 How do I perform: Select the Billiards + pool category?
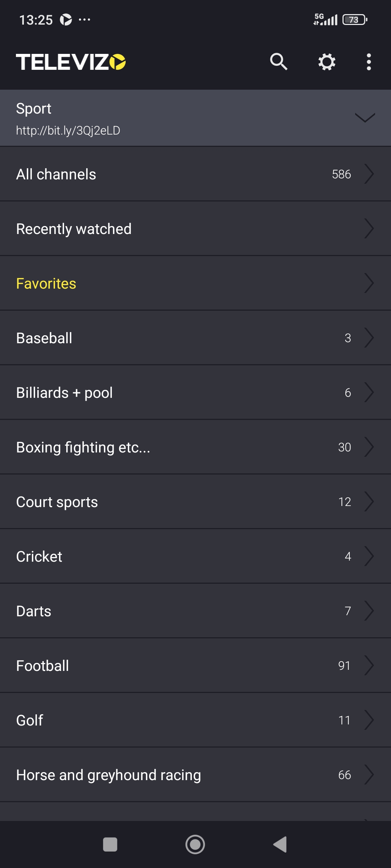tap(195, 392)
